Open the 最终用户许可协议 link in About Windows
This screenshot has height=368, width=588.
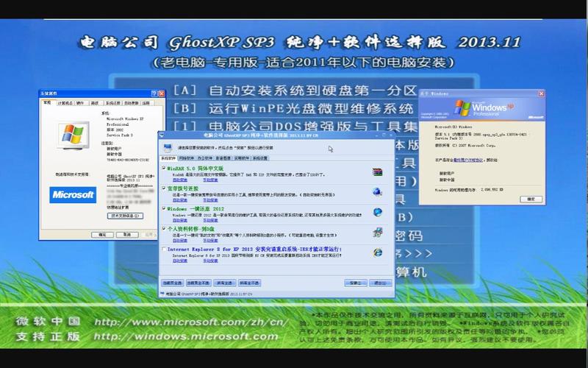pyautogui.click(x=468, y=160)
